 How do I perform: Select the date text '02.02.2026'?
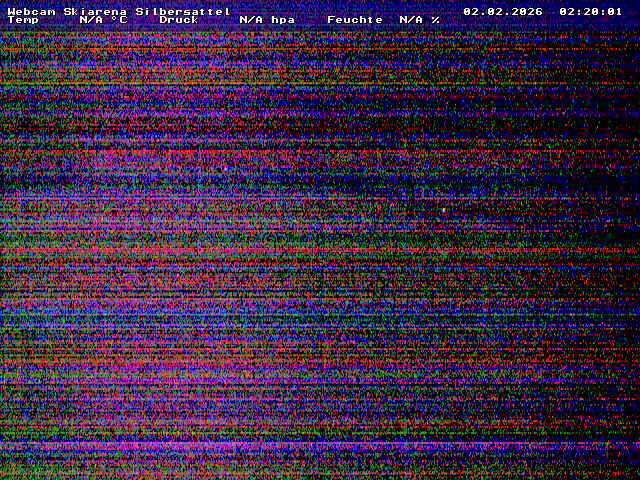503,11
